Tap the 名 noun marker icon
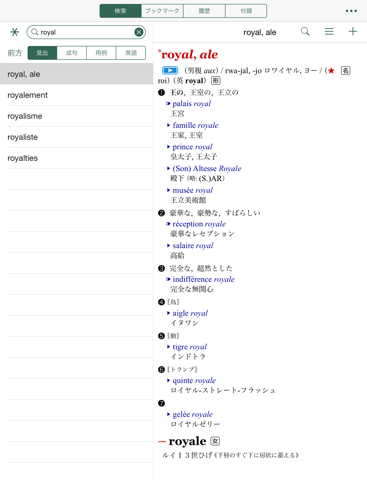Viewport: 367px width, 480px height. [x=346, y=70]
